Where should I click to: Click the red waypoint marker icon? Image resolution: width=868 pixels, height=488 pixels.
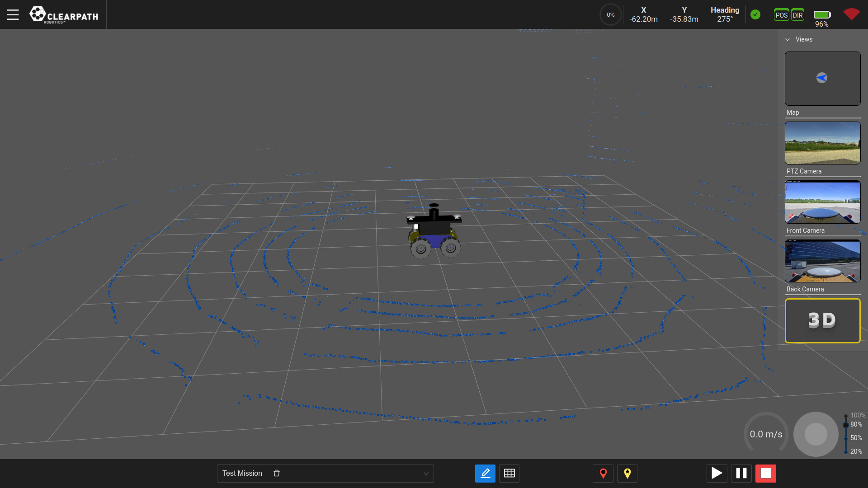coord(603,473)
